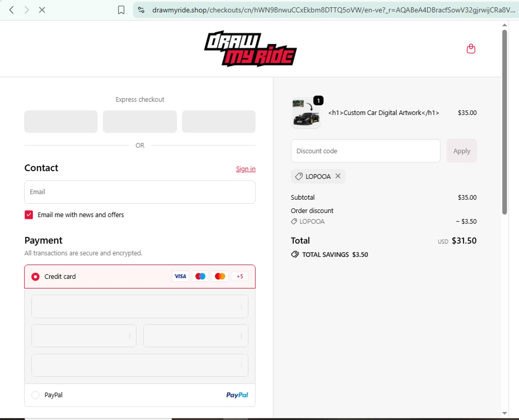Click the scrollbar down arrow

pos(504,413)
